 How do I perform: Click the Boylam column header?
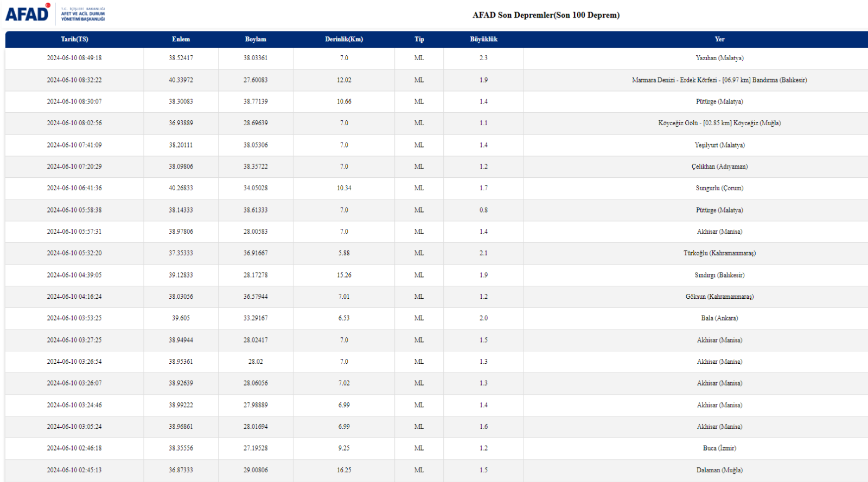(256, 39)
